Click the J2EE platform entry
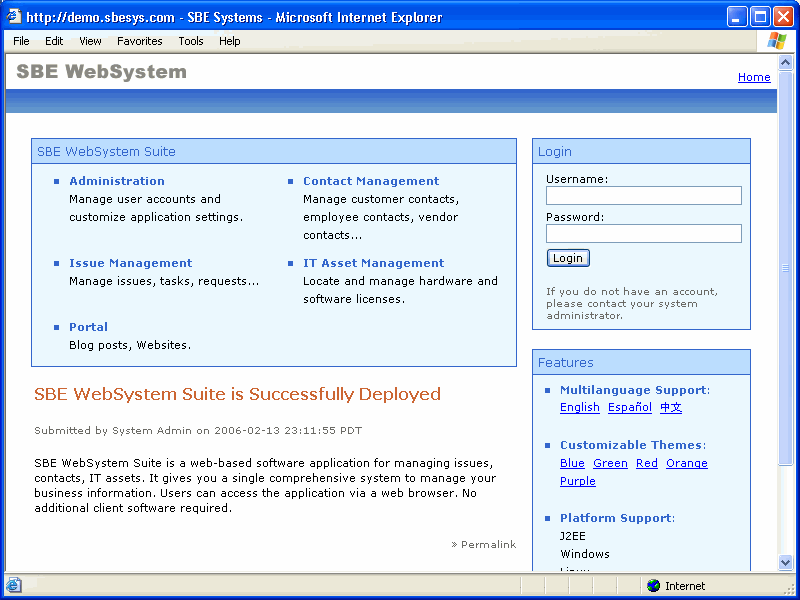 coord(573,536)
